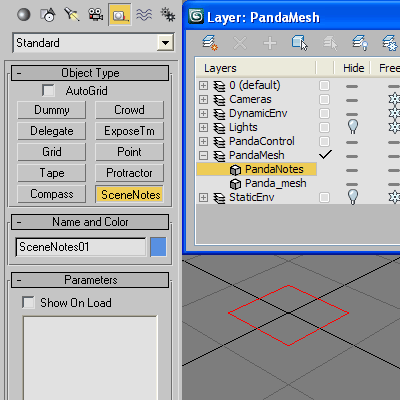Tick the Cameras layer current checkbox
This screenshot has width=400, height=400.
324,99
